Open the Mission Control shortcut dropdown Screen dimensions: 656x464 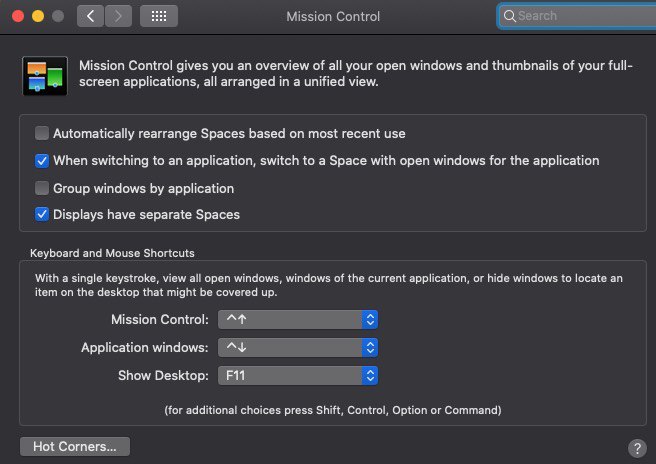point(298,320)
